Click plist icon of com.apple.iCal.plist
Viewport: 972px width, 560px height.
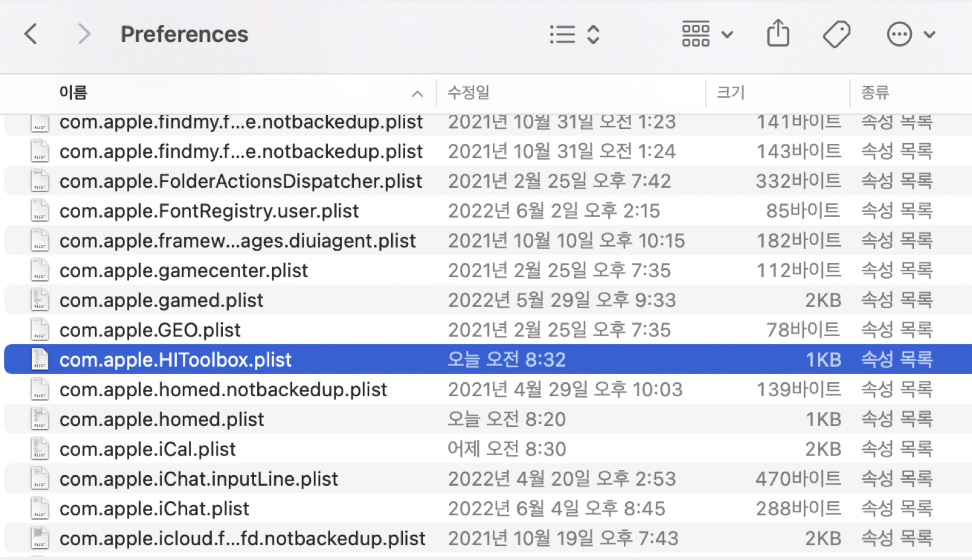40,449
